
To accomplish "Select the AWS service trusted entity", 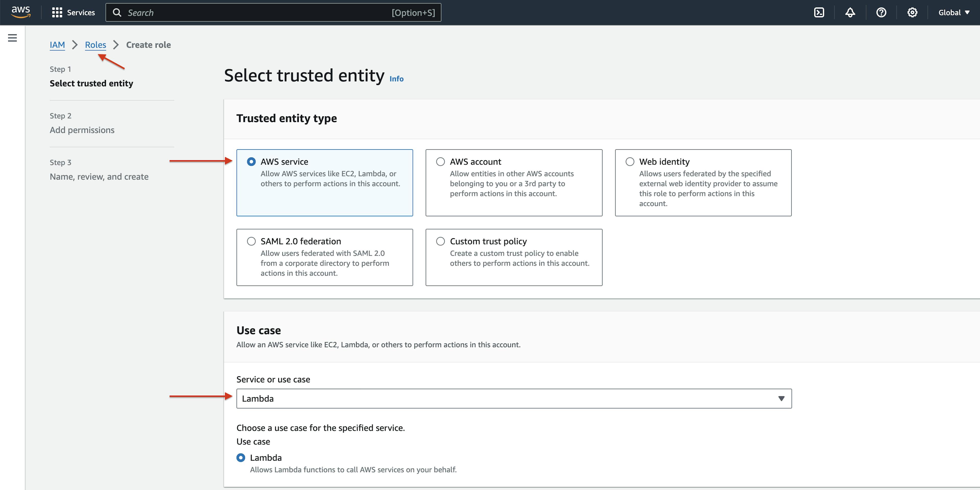I will pyautogui.click(x=251, y=161).
